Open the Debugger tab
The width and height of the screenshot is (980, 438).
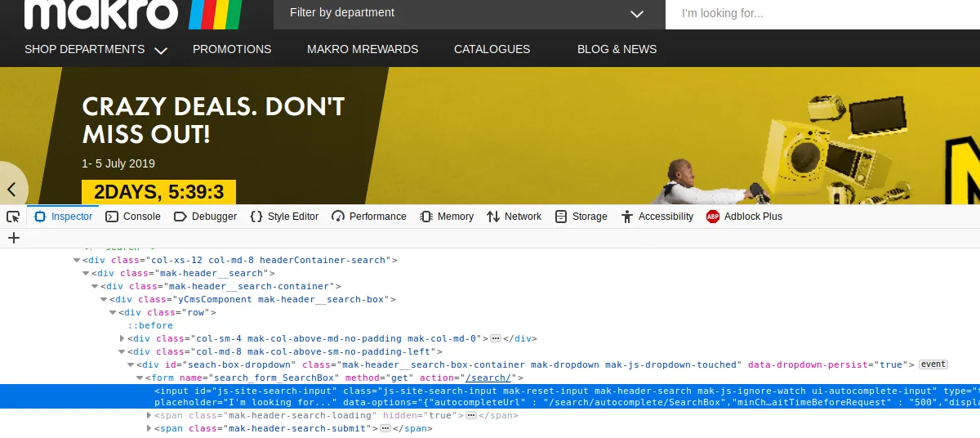[x=205, y=217]
